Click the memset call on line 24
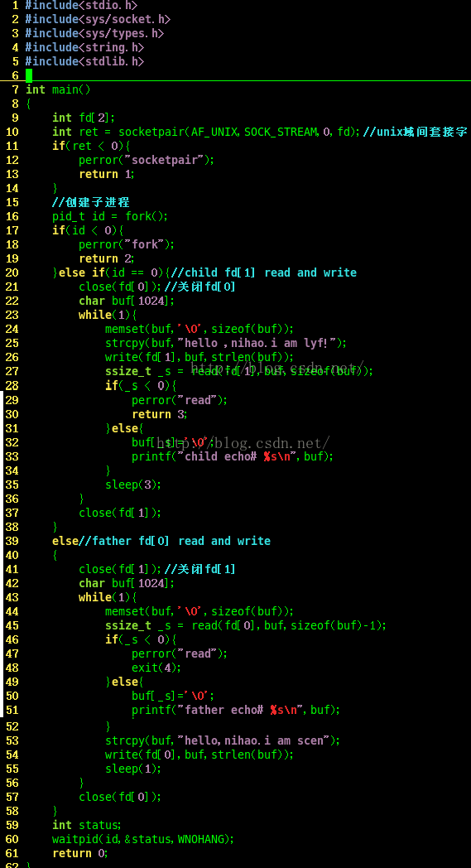Image resolution: width=471 pixels, height=868 pixels. [x=199, y=330]
